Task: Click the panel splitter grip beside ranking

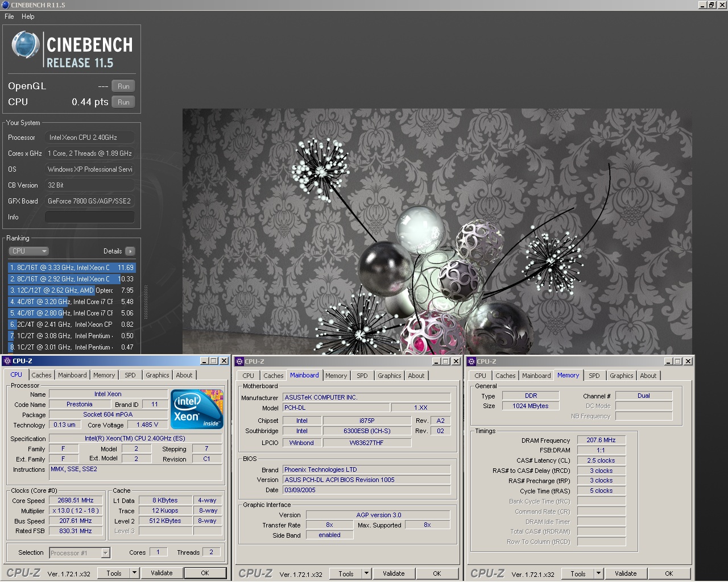Action: (x=146, y=301)
